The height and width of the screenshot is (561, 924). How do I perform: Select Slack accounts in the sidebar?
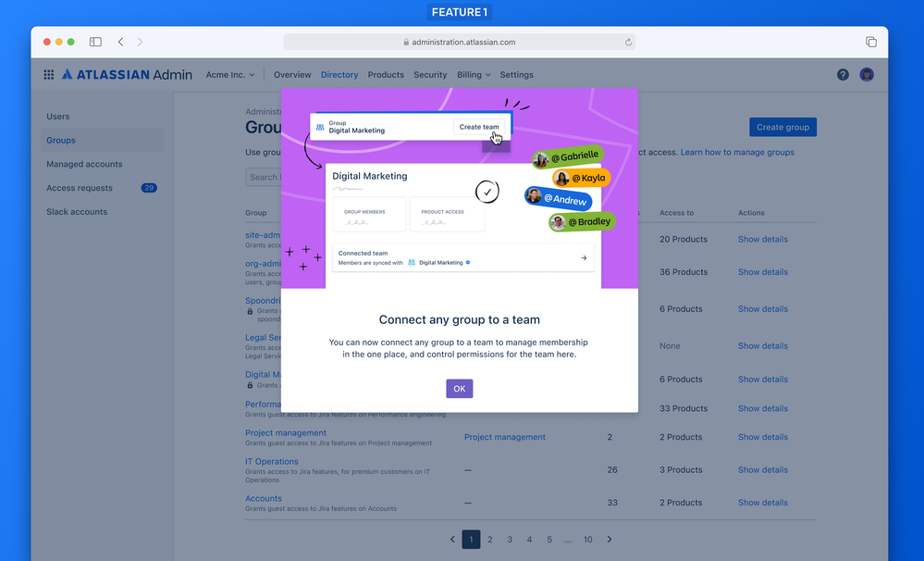(103, 212)
